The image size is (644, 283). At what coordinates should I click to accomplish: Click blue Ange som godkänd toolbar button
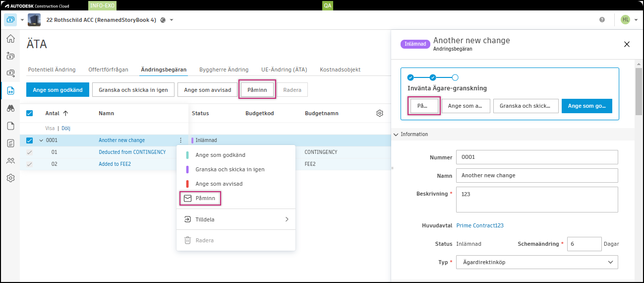point(58,90)
